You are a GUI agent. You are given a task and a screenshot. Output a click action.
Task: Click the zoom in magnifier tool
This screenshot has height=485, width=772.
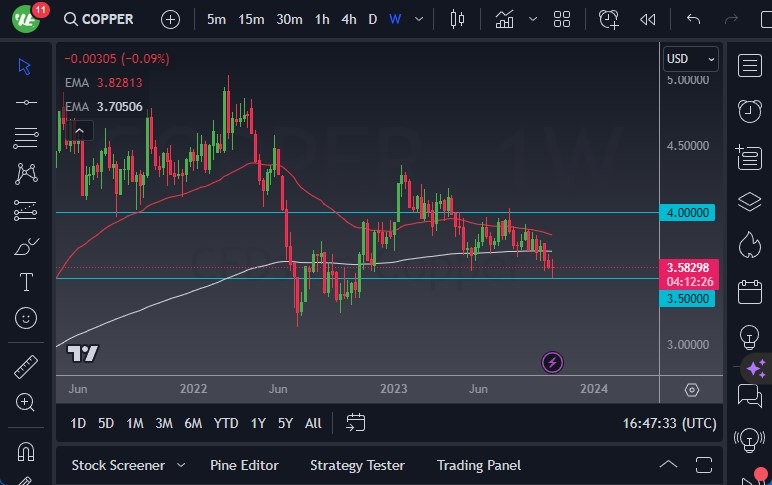(26, 402)
